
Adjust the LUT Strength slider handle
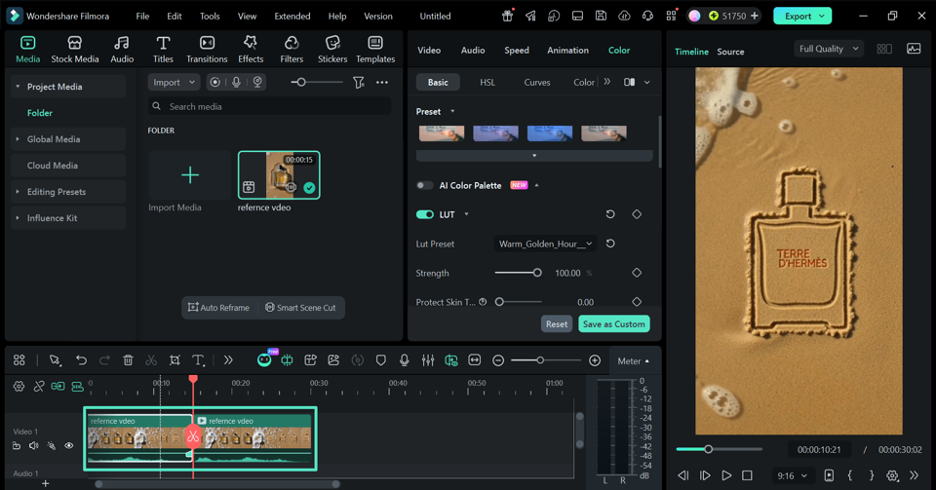pyautogui.click(x=537, y=273)
